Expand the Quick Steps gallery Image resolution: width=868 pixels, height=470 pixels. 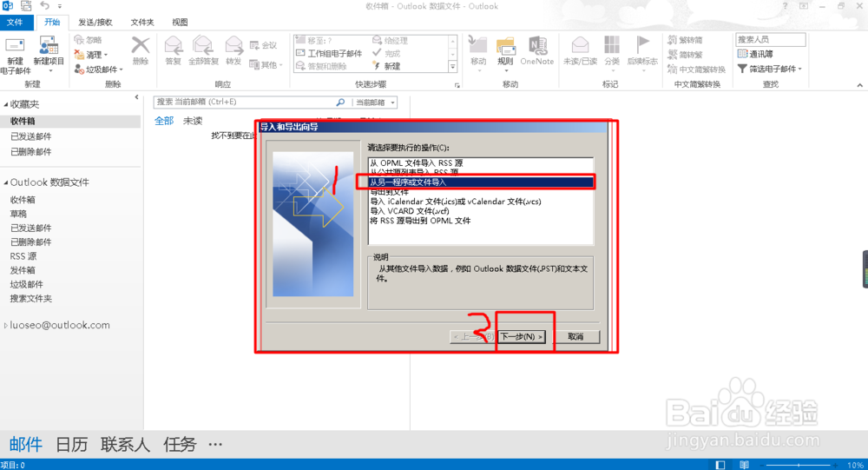click(x=453, y=67)
